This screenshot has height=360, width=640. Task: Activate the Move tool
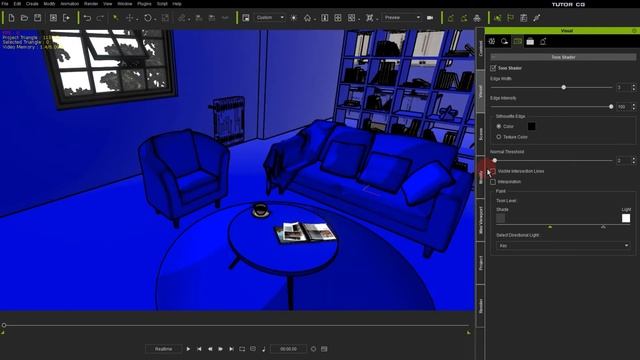(x=129, y=18)
